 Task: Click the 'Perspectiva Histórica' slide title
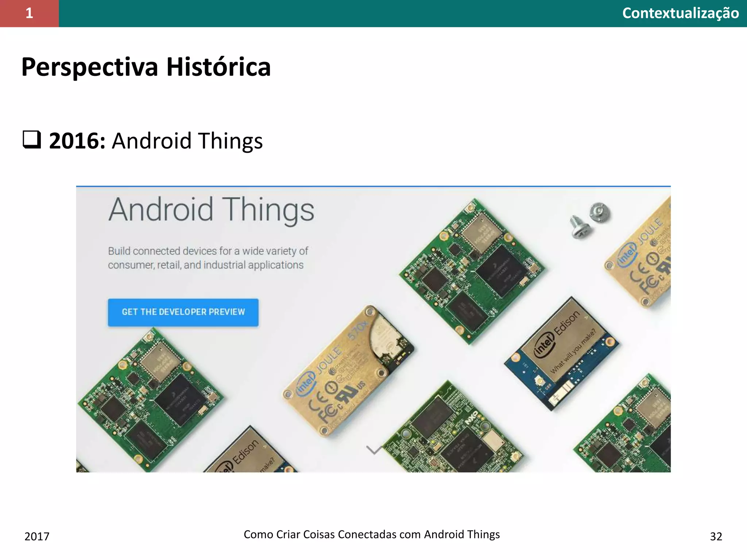(x=146, y=67)
